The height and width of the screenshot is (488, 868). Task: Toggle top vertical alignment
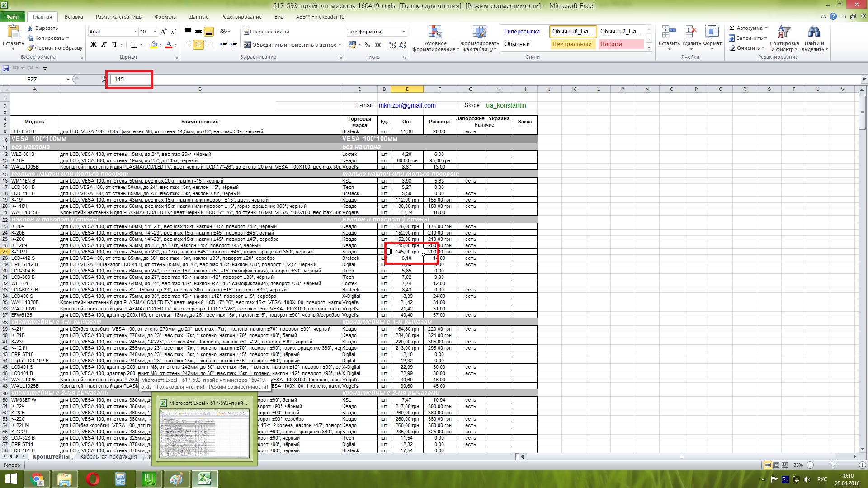coord(188,32)
